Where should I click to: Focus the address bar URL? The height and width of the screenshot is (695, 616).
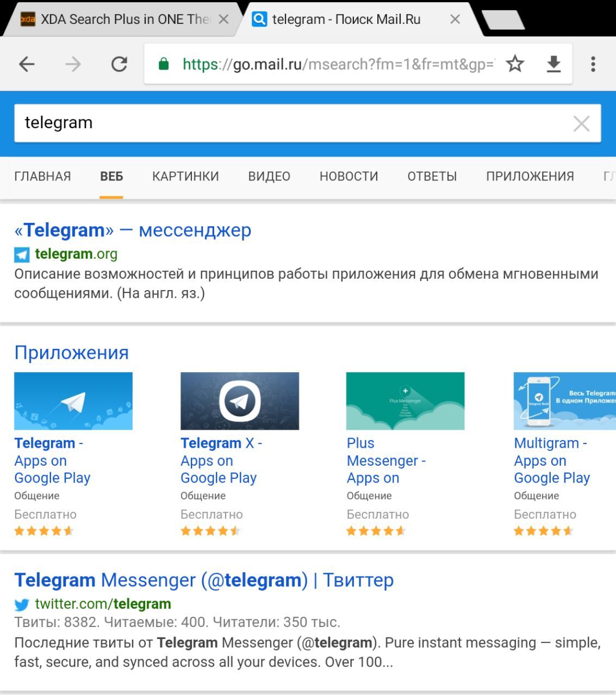(x=338, y=64)
